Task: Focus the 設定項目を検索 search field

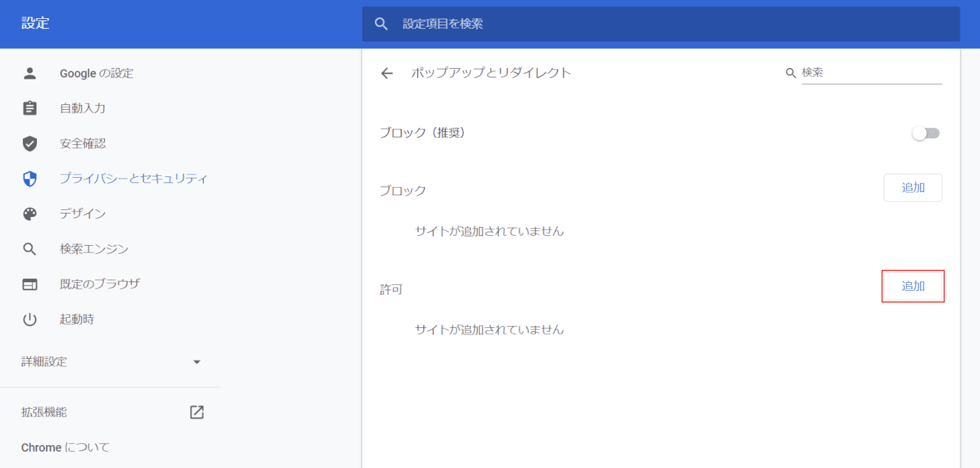Action: pos(661,24)
